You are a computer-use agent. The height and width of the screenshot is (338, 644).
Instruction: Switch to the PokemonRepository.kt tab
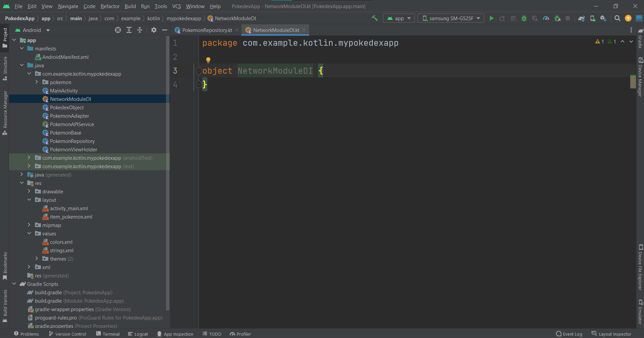[207, 30]
